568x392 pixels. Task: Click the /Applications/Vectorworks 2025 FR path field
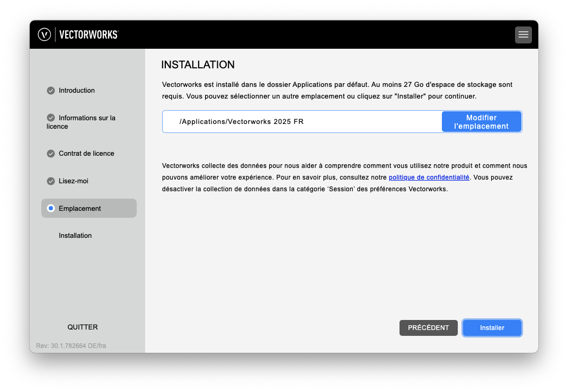pyautogui.click(x=302, y=122)
